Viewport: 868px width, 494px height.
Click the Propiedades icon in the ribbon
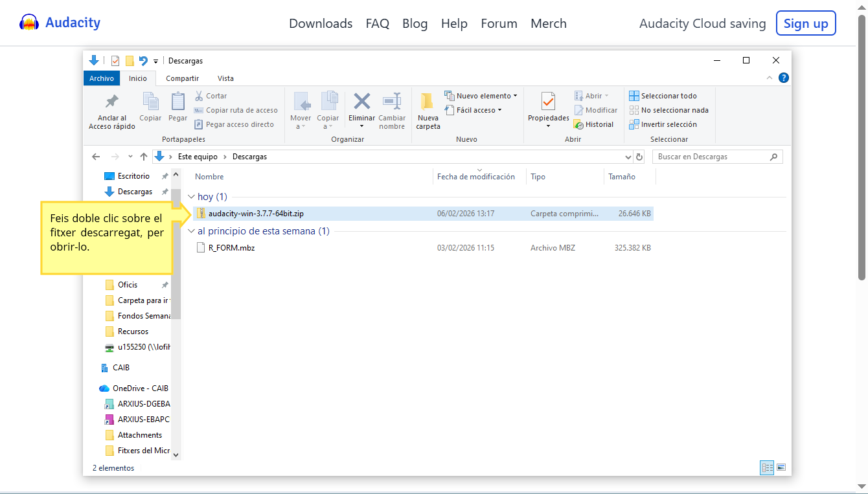tap(548, 102)
